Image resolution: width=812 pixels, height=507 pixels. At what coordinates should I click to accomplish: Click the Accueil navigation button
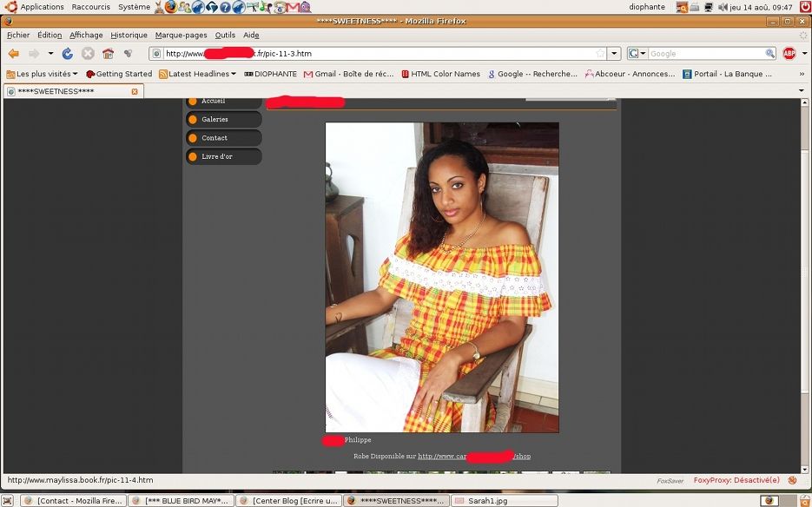[x=224, y=102]
